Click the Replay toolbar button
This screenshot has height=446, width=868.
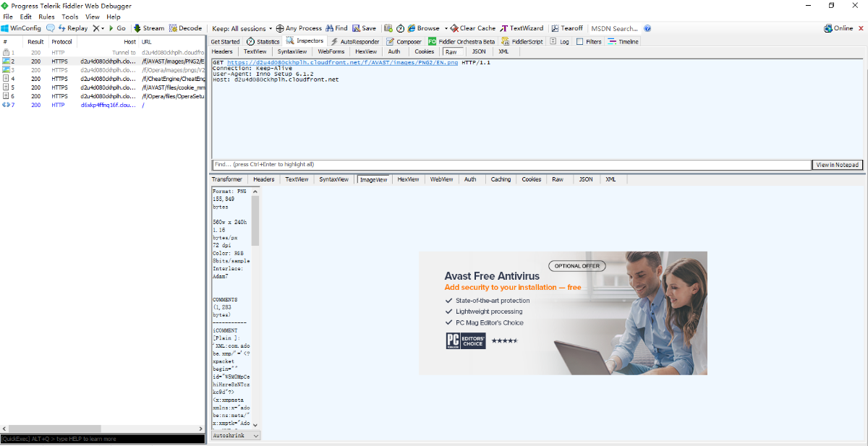[72, 28]
